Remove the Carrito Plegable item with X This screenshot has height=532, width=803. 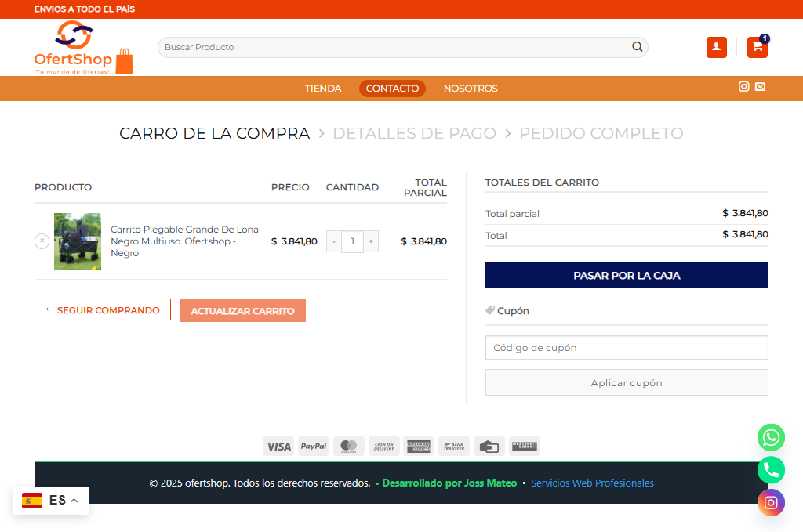point(42,241)
